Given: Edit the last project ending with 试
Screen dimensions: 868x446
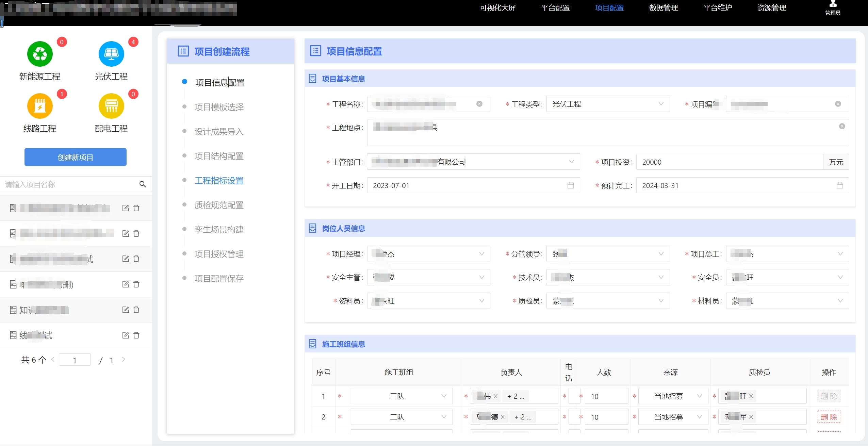Looking at the screenshot, I should point(126,335).
